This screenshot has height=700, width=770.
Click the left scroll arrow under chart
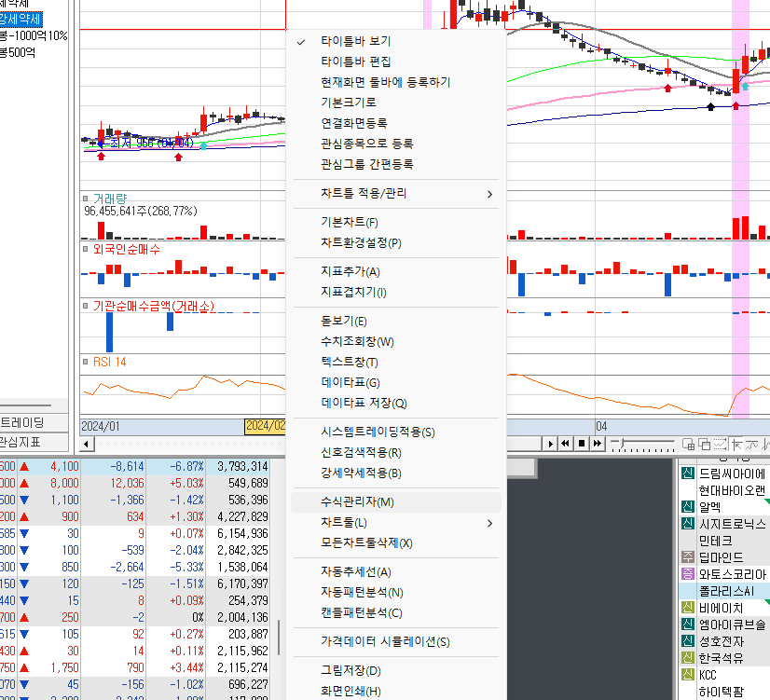tap(87, 445)
